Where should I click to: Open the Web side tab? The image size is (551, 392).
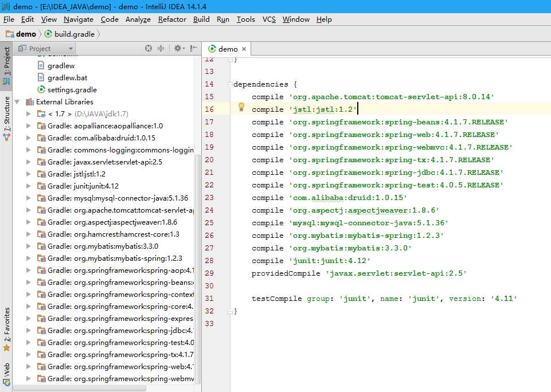6,374
